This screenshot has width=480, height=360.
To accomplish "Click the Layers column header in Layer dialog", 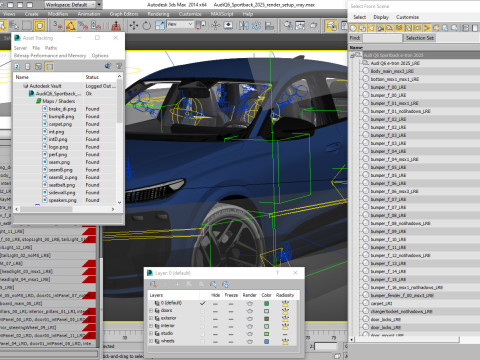I will (173, 295).
